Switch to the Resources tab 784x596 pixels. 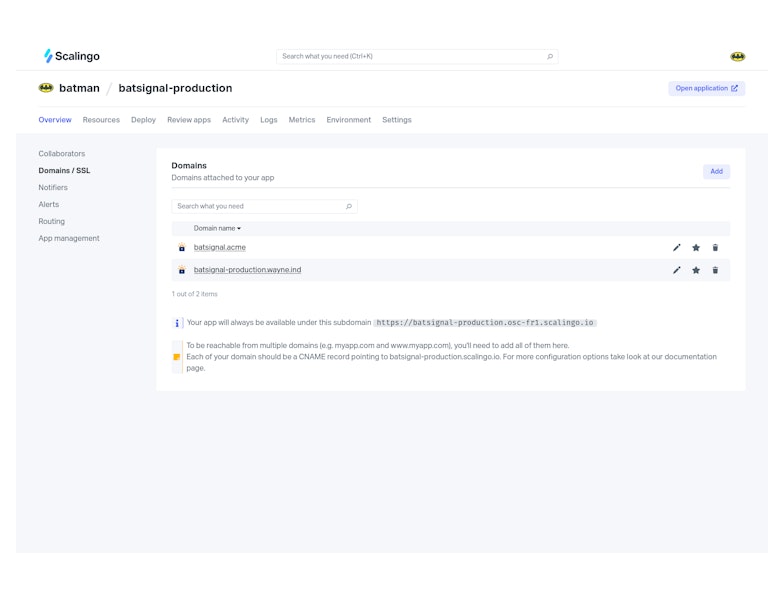point(101,120)
